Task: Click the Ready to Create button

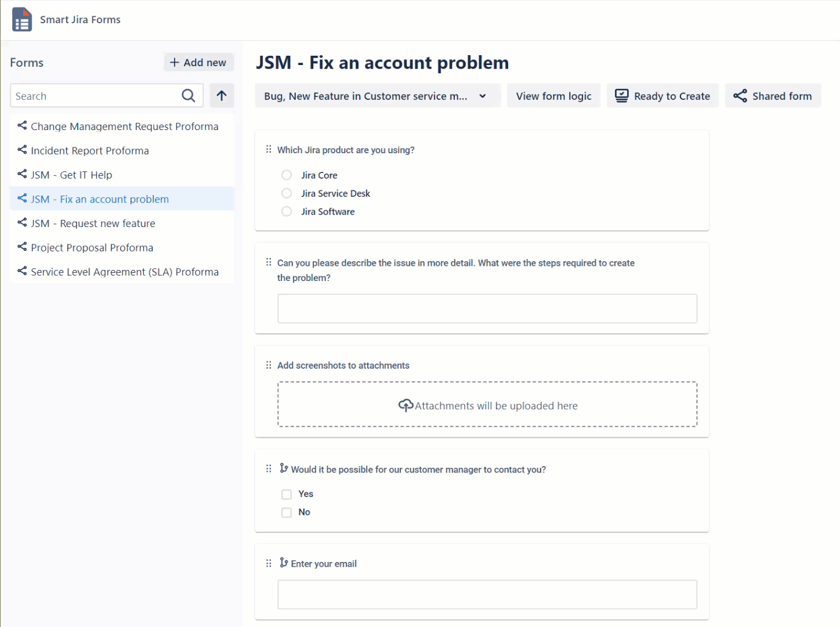Action: (x=662, y=96)
